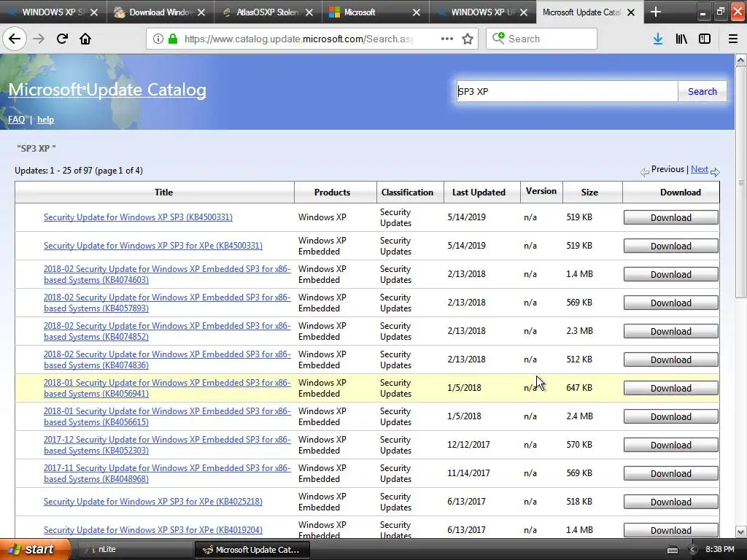The width and height of the screenshot is (747, 560).
Task: Click the browser forward arrow
Action: (x=39, y=39)
